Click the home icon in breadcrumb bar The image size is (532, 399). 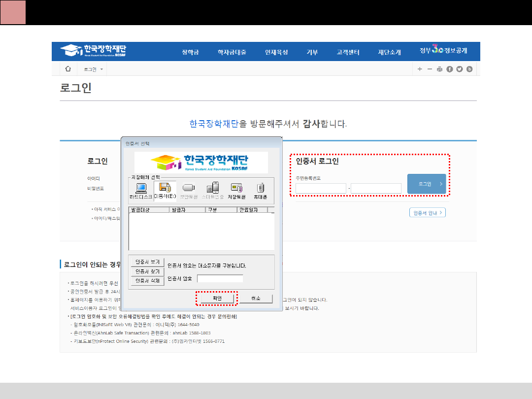pos(68,69)
